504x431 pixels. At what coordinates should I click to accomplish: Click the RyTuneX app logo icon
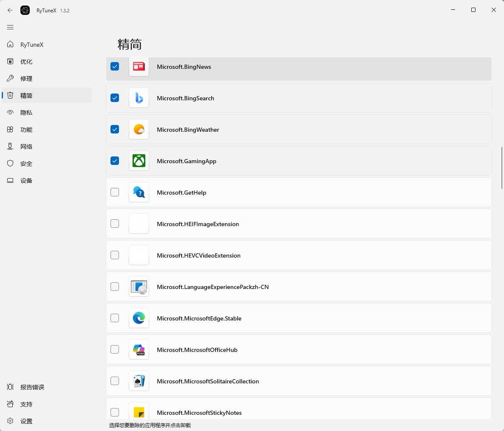point(25,10)
